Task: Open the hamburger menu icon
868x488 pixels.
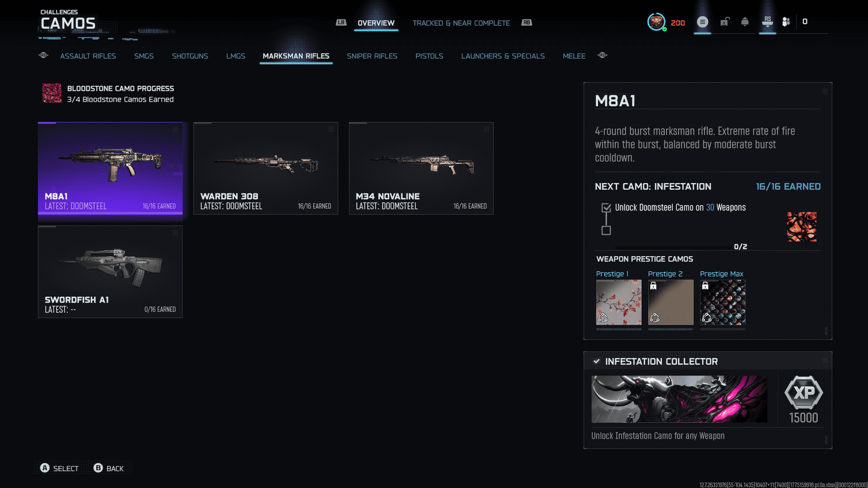Action: coord(702,22)
